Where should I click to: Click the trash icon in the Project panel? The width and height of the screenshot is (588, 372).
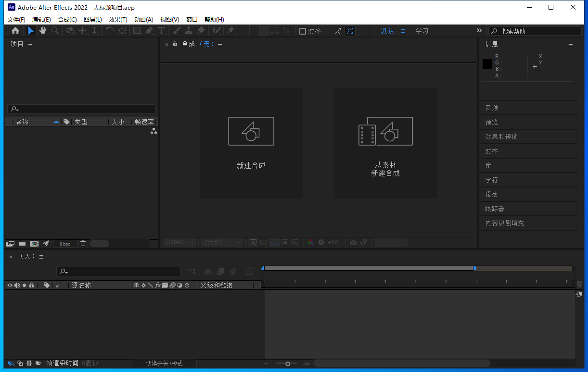click(83, 243)
